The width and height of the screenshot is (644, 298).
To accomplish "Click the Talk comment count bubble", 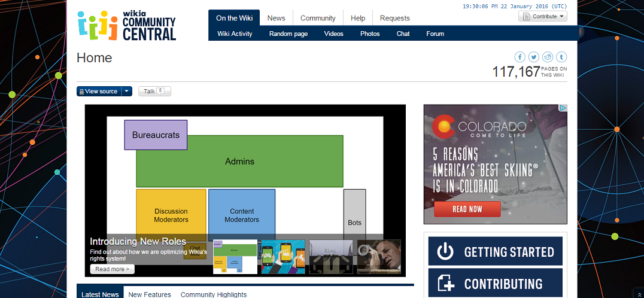I will [x=160, y=91].
